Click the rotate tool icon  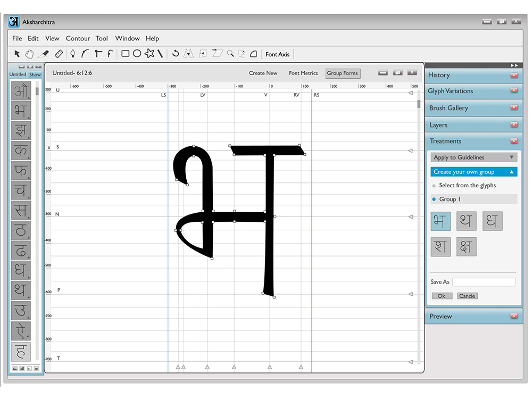pos(176,54)
